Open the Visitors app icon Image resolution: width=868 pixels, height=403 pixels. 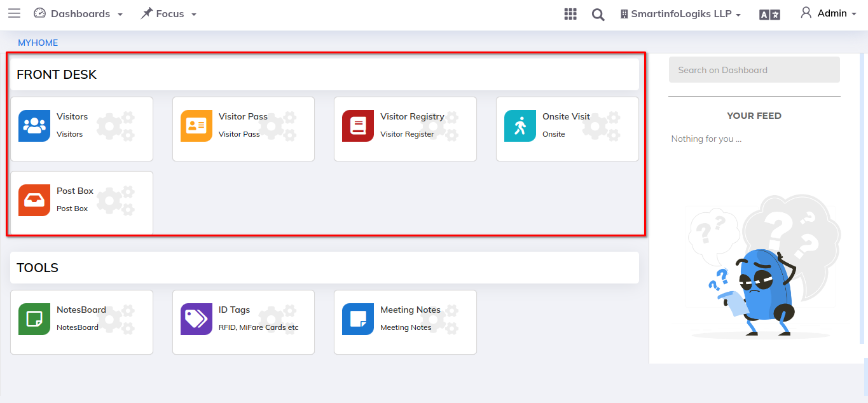34,125
